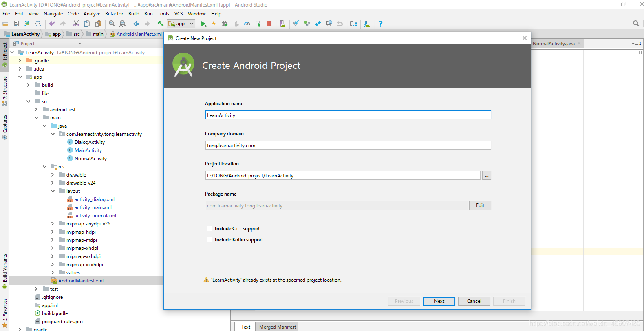Open SDK Manager download icon

tap(367, 24)
